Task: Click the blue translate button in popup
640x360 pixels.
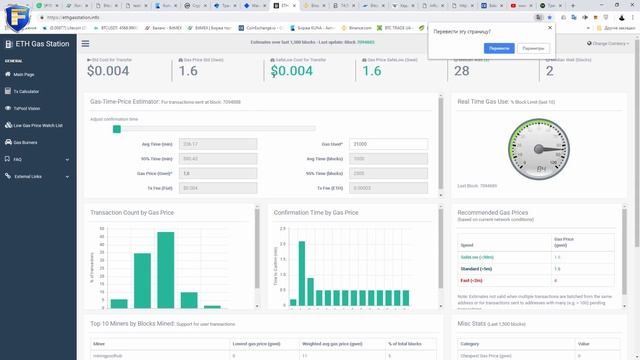Action: (499, 48)
